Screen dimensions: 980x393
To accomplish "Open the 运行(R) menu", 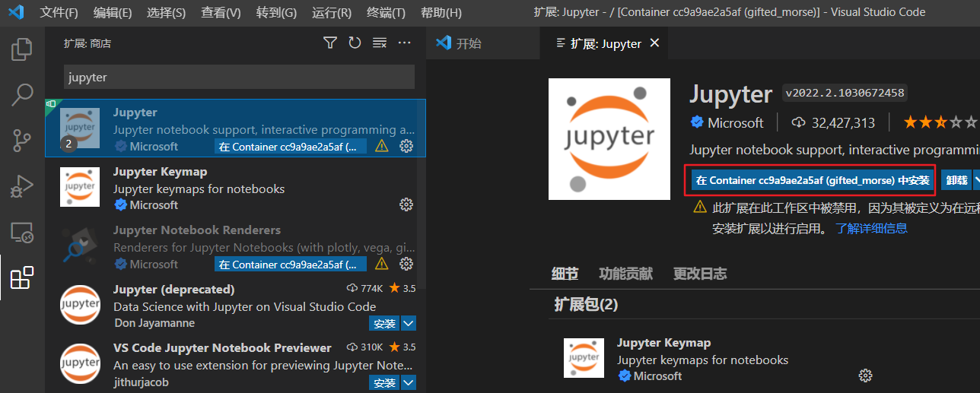I will coord(332,12).
